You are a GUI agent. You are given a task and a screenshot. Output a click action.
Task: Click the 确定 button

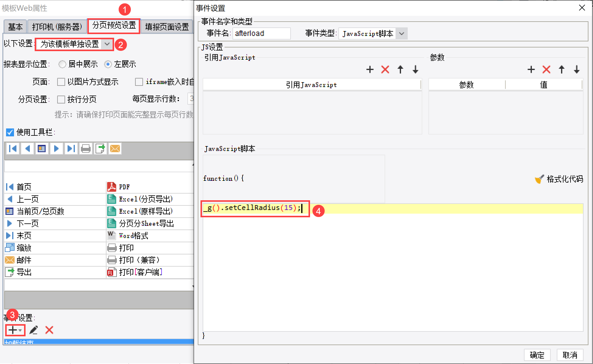537,355
